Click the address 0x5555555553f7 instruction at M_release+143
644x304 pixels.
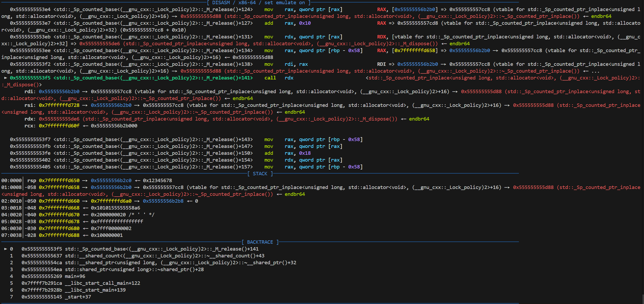pos(30,139)
